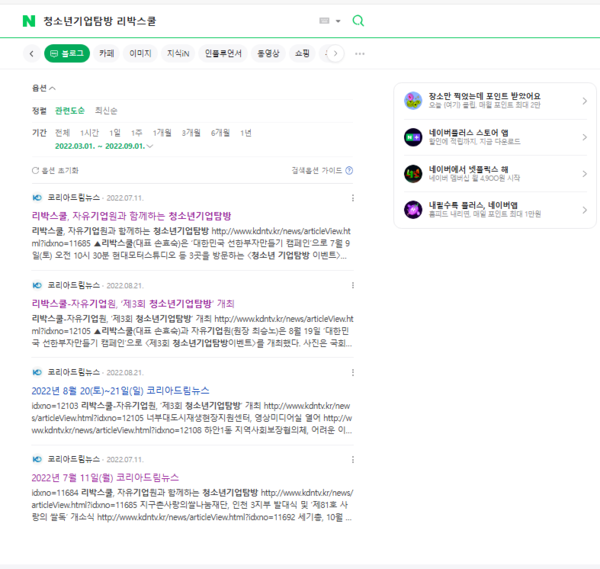Click 코리아드림뉴스 blog icon on 2022년 7월 11일(월) result

click(x=37, y=459)
